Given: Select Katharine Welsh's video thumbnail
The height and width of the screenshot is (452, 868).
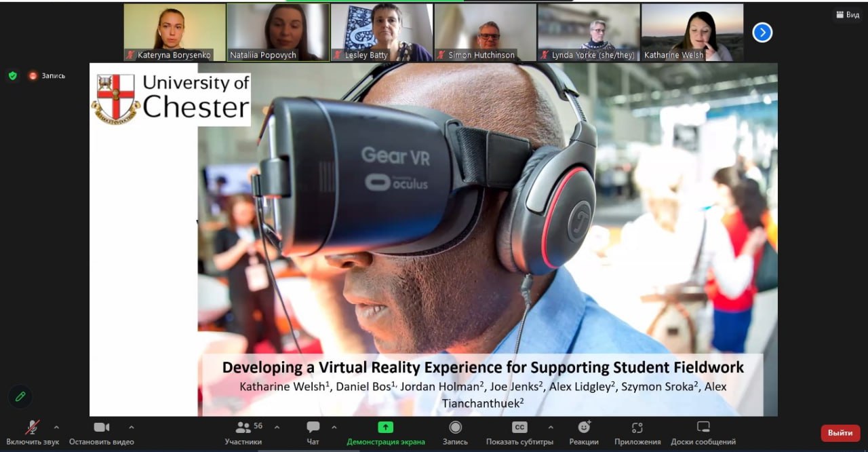Looking at the screenshot, I should point(692,32).
